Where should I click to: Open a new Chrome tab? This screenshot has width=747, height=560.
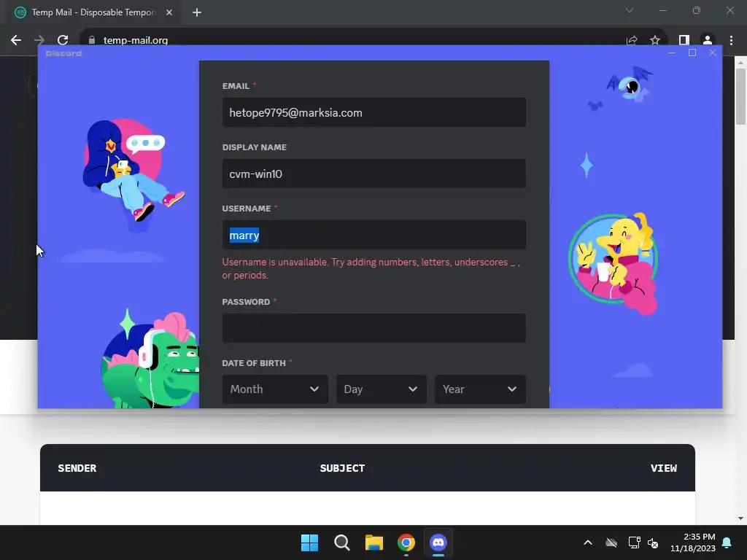pos(197,12)
